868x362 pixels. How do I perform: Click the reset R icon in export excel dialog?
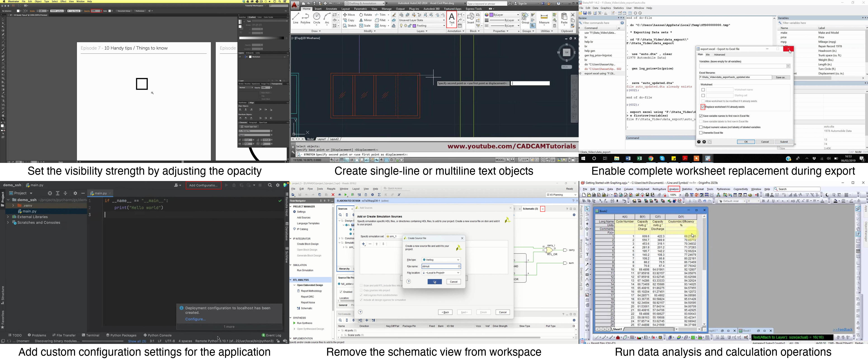pos(704,142)
